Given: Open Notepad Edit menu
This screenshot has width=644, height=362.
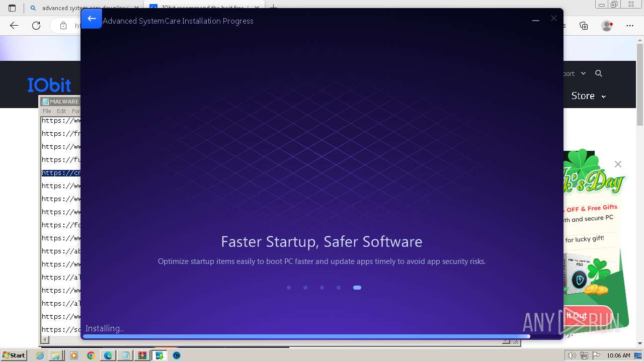Looking at the screenshot, I should 61,111.
